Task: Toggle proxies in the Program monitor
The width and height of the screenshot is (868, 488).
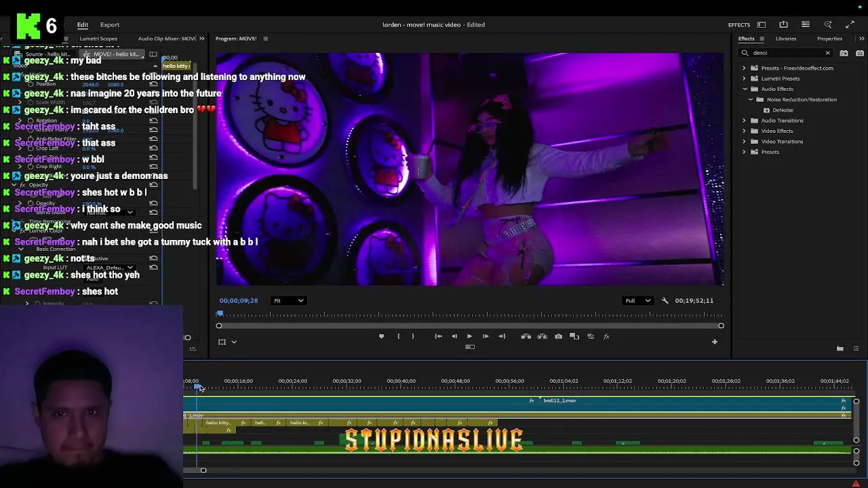Action: coord(591,336)
